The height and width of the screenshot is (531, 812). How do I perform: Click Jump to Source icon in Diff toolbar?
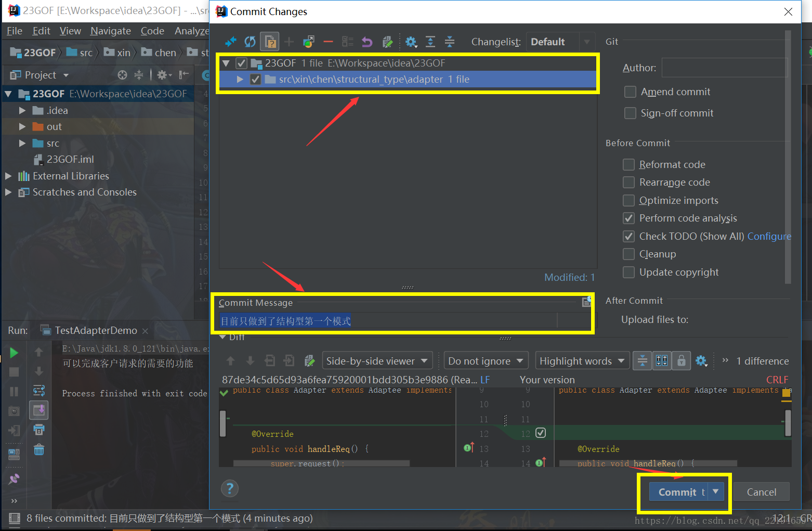coord(309,360)
